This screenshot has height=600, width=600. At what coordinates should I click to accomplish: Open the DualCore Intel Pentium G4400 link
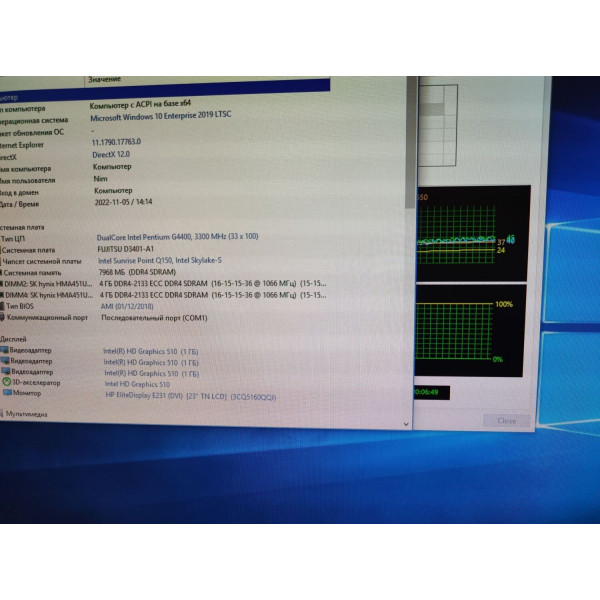pyautogui.click(x=178, y=237)
